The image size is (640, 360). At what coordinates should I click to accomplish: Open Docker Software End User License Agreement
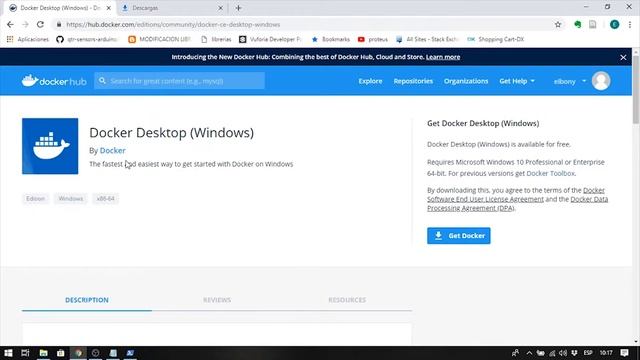[516, 195]
